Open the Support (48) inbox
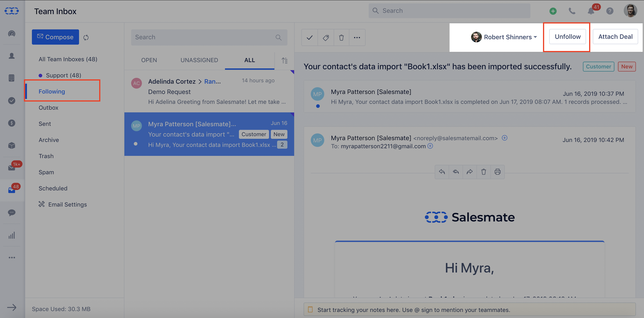This screenshot has height=318, width=644. click(64, 75)
